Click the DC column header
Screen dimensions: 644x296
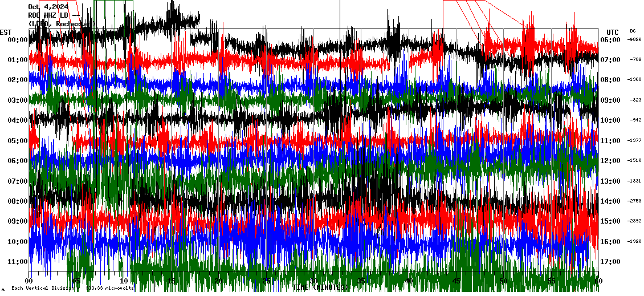tap(633, 31)
